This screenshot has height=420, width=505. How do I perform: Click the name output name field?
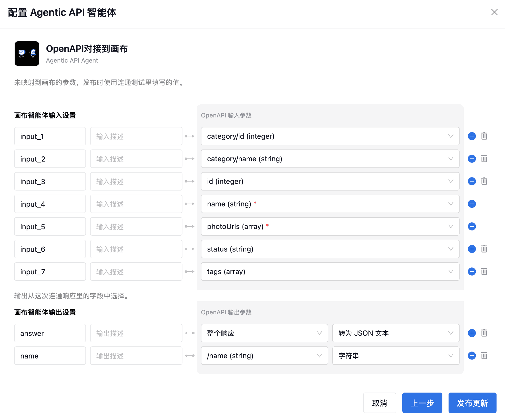coord(50,356)
